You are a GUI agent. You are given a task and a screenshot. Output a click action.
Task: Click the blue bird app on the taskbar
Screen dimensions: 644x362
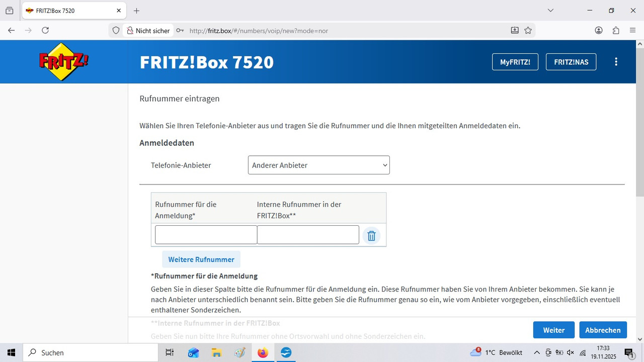[x=286, y=352]
